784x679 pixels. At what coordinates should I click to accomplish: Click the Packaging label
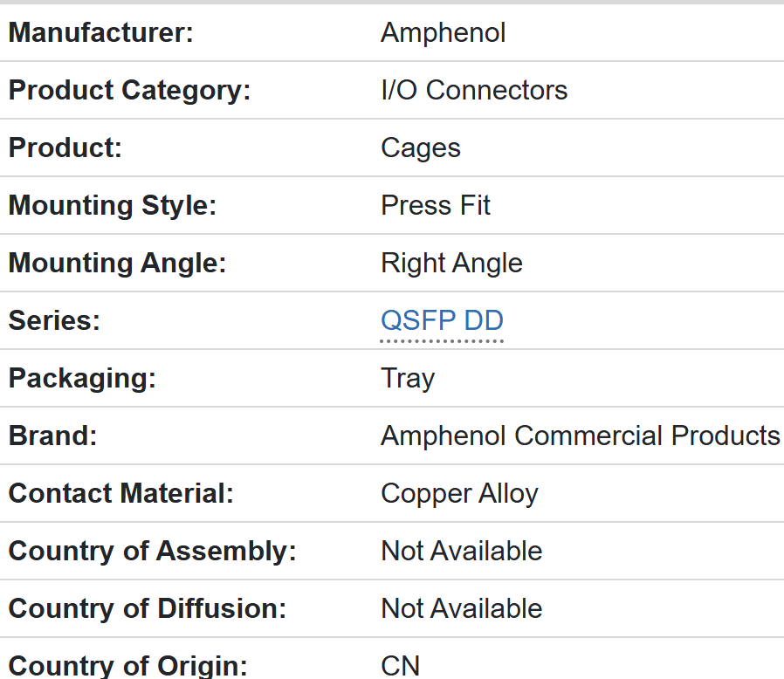(x=82, y=379)
